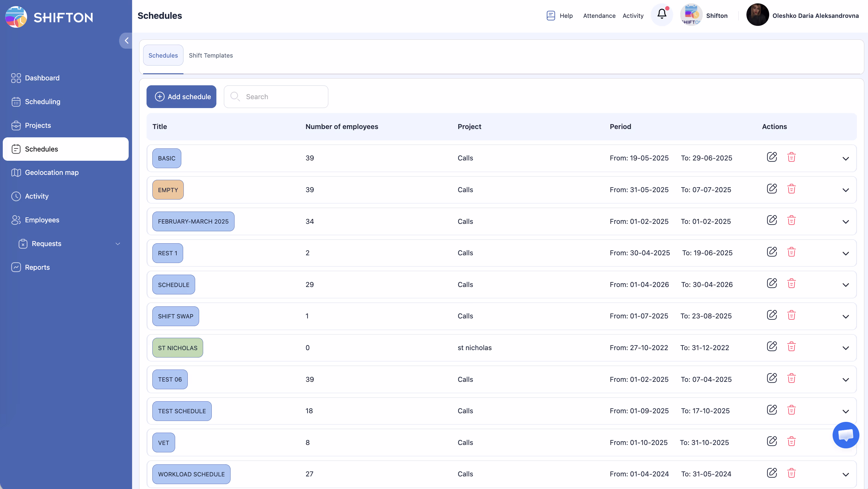Screen dimensions: 868x489
Task: Click the edit icon for ST NICHOLAS row
Action: (x=772, y=346)
